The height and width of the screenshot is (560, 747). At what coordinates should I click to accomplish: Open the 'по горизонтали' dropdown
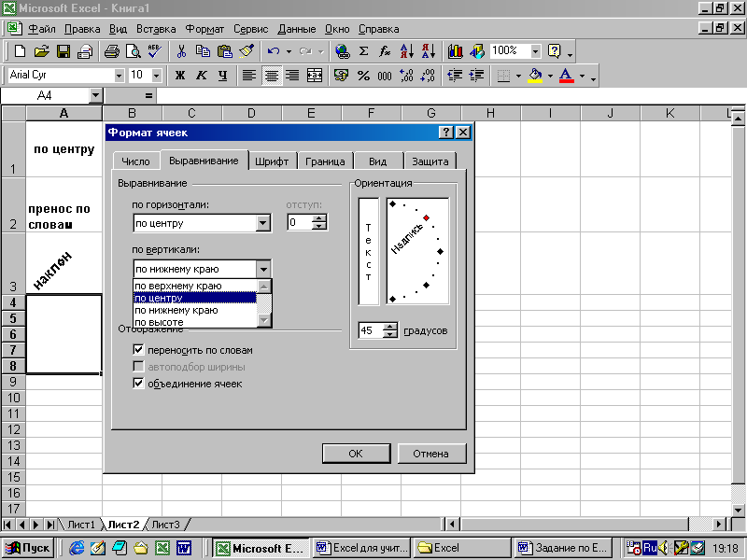263,223
